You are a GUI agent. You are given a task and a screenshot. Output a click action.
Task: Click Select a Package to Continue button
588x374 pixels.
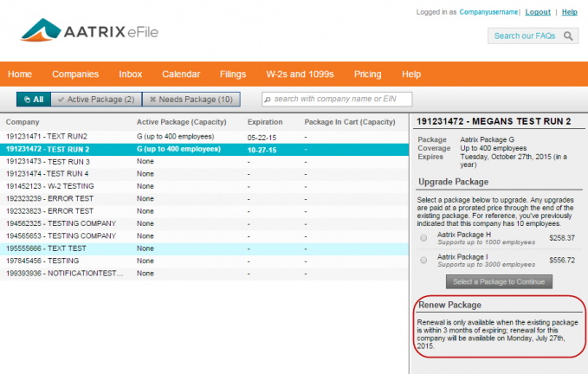[x=499, y=282]
